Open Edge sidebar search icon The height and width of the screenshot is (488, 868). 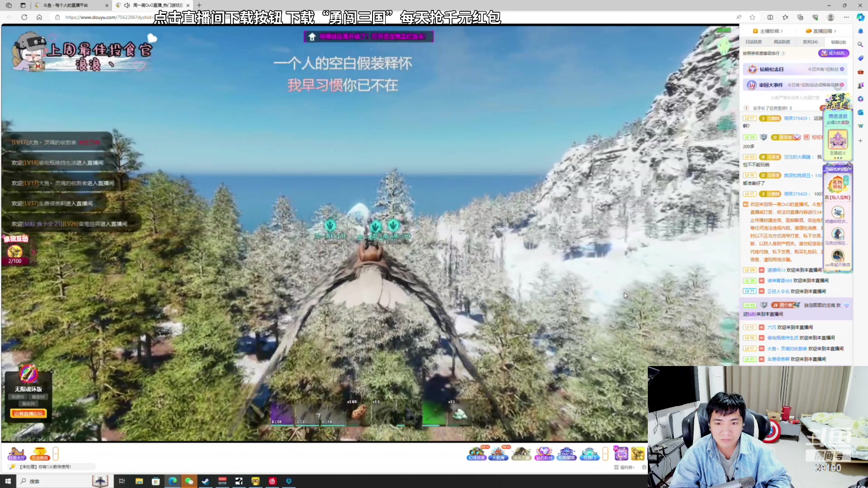tap(860, 44)
